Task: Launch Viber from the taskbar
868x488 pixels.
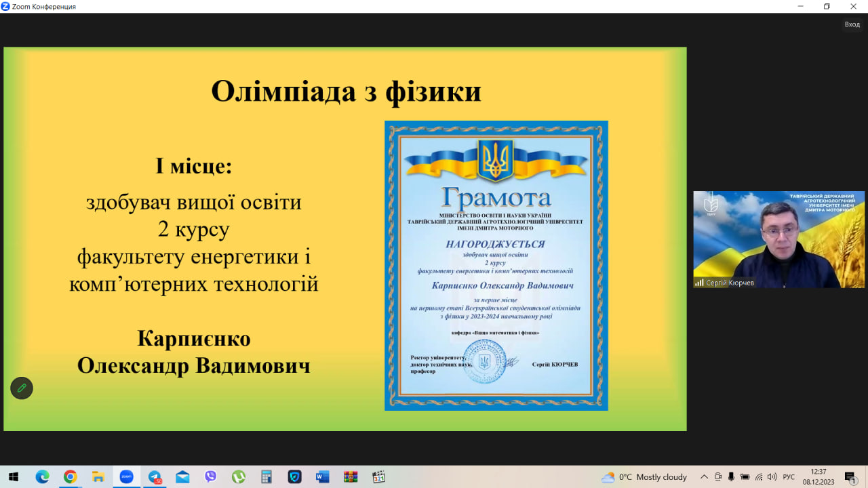Action: [x=210, y=476]
